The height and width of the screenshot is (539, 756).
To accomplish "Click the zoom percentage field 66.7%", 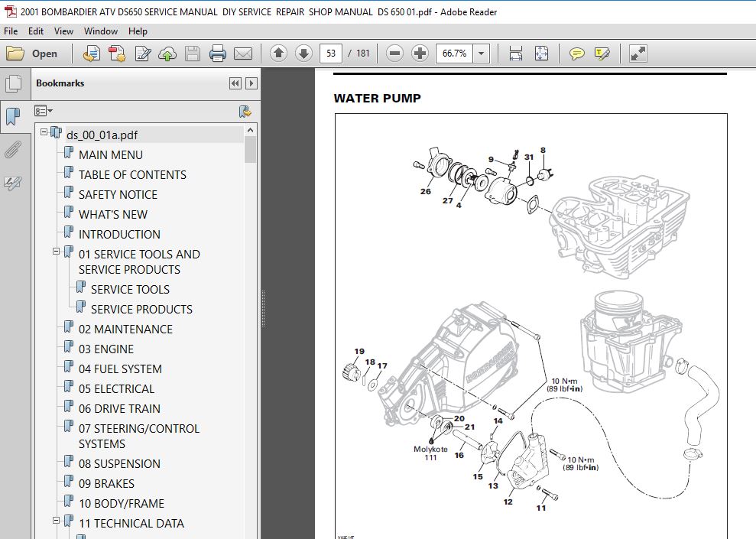I will pyautogui.click(x=454, y=54).
